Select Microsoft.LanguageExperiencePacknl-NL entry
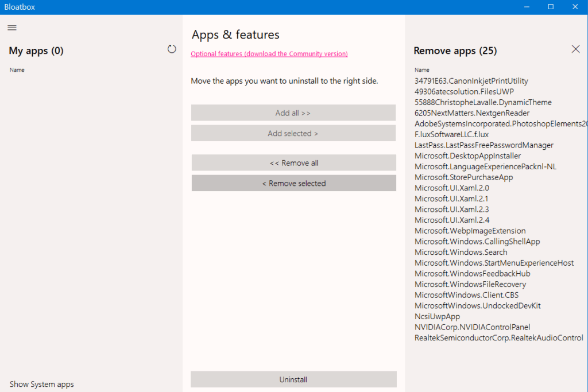The width and height of the screenshot is (588, 392). [485, 166]
